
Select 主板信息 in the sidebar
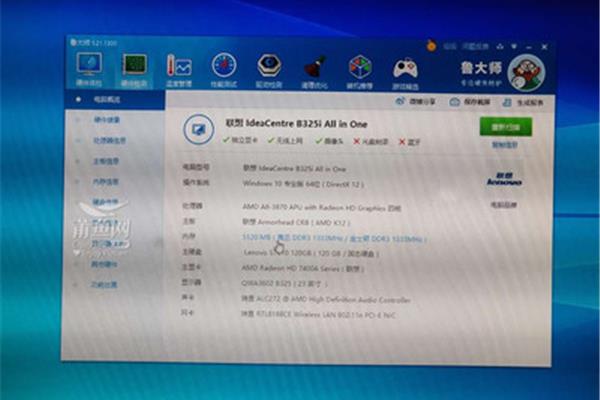click(106, 161)
